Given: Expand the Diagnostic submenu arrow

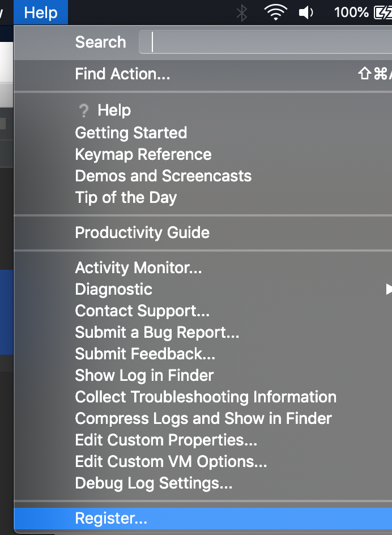Looking at the screenshot, I should (389, 290).
